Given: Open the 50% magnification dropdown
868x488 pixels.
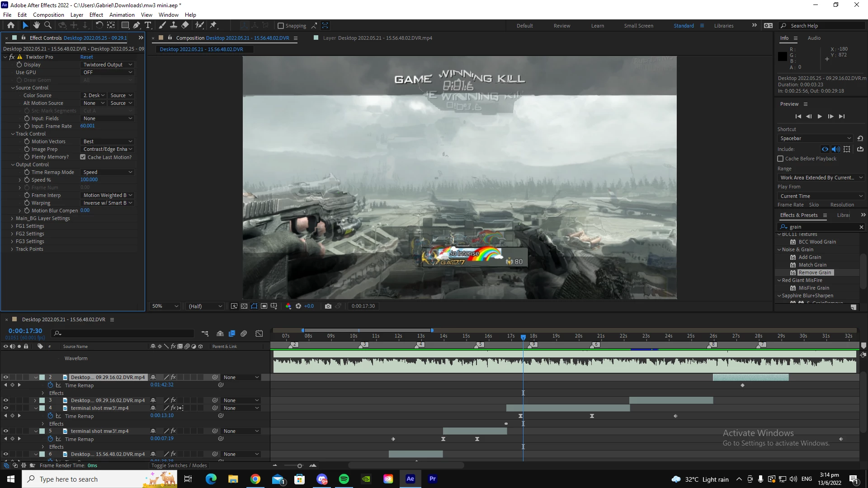Looking at the screenshot, I should click(165, 306).
